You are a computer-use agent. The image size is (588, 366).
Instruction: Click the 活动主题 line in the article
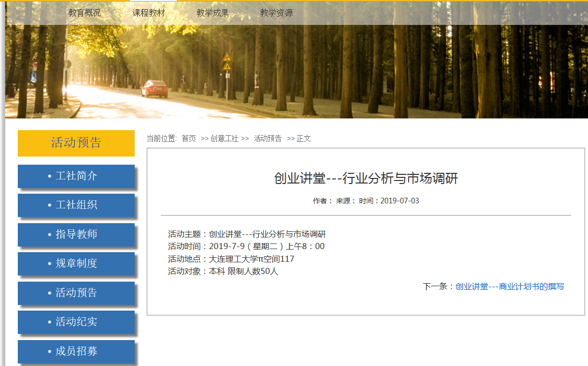[247, 234]
